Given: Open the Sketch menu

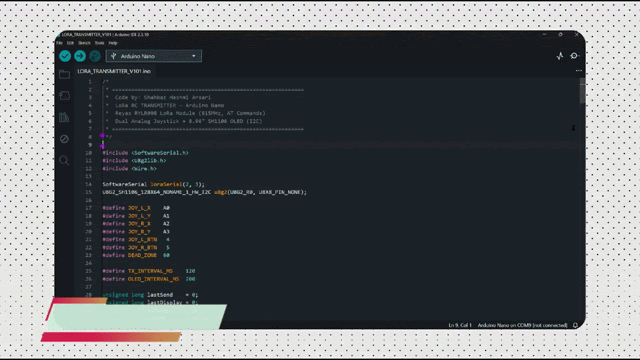Looking at the screenshot, I should pos(84,43).
